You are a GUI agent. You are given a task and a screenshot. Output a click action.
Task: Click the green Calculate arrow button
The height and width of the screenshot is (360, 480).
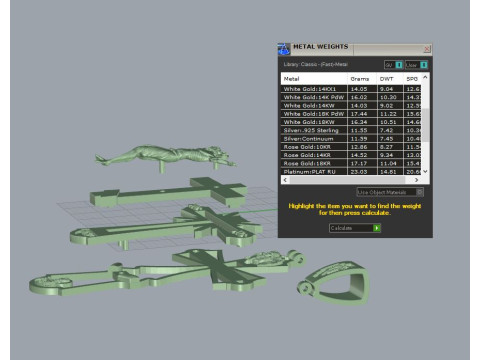pos(377,228)
